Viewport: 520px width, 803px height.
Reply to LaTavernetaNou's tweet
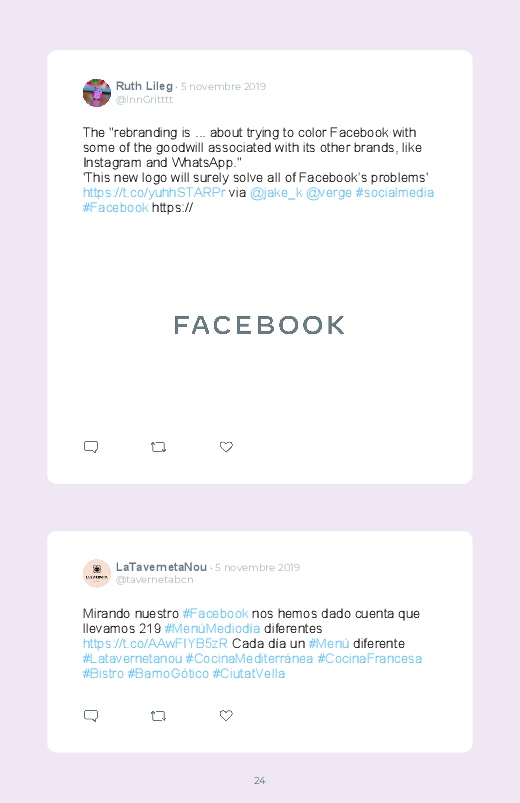point(91,715)
